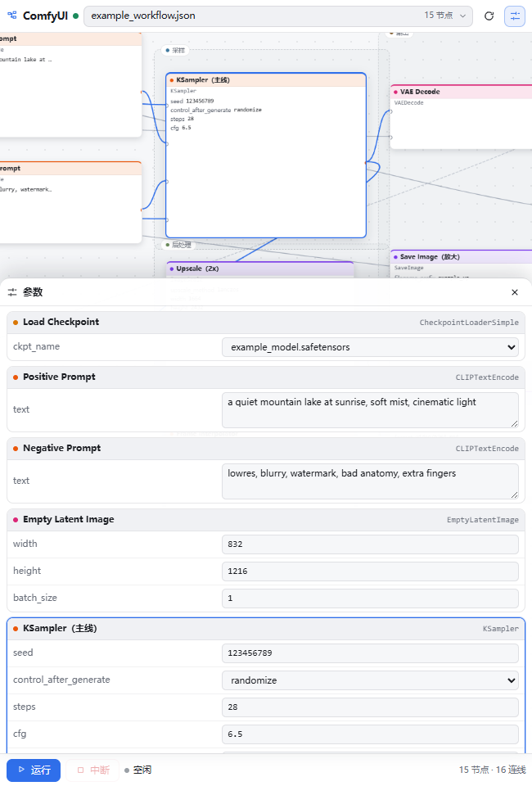532x786 pixels.
Task: Open the ckpt_name model dropdown
Action: tap(370, 347)
